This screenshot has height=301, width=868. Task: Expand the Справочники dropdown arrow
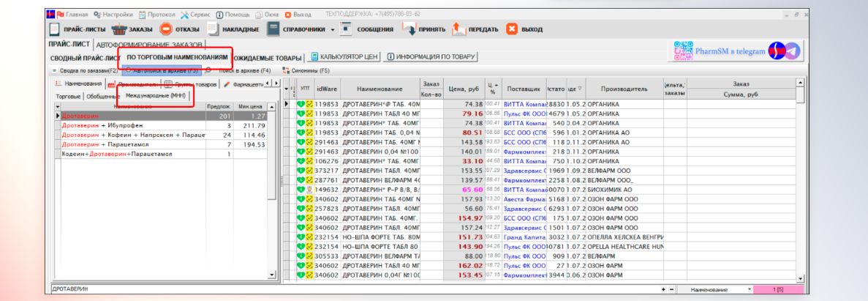coord(332,30)
